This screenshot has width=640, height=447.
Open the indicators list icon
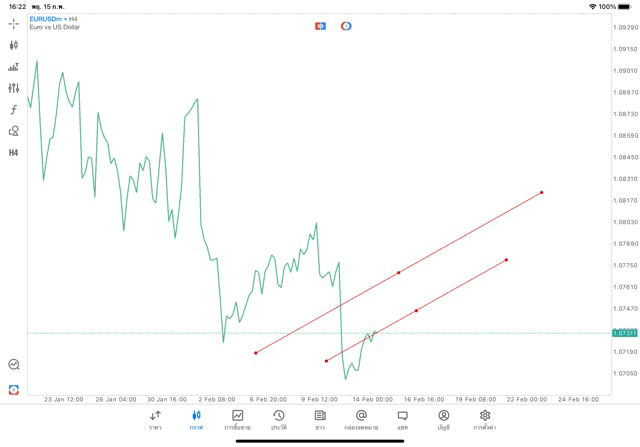(x=14, y=67)
